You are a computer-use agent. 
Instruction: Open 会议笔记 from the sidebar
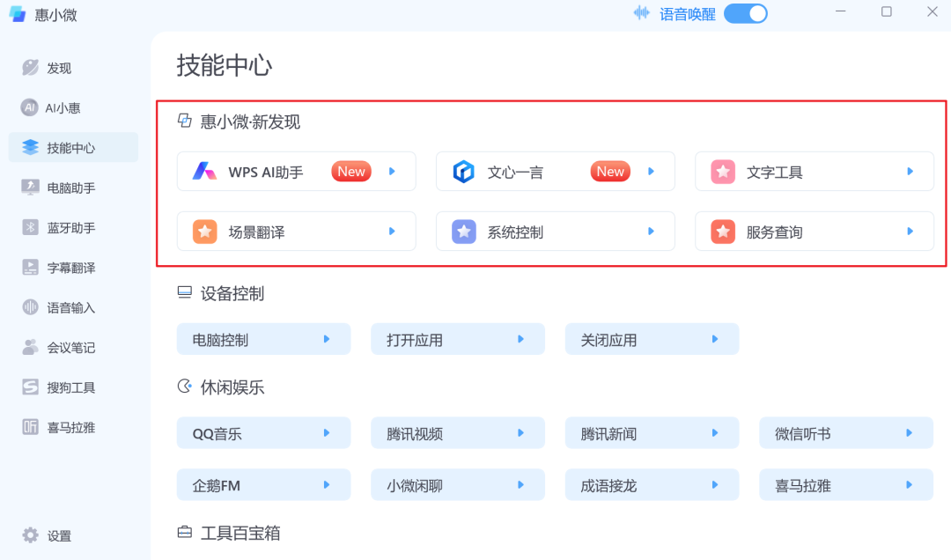pos(73,347)
